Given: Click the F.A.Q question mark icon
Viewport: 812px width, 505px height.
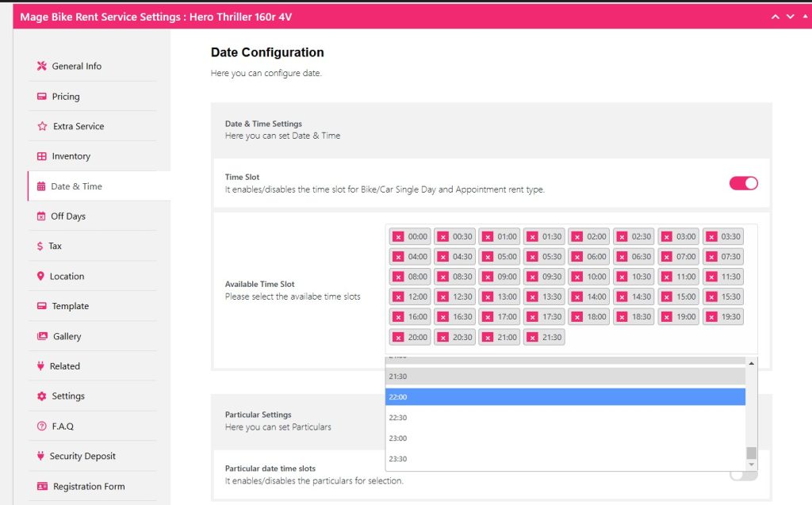Looking at the screenshot, I should tap(42, 427).
